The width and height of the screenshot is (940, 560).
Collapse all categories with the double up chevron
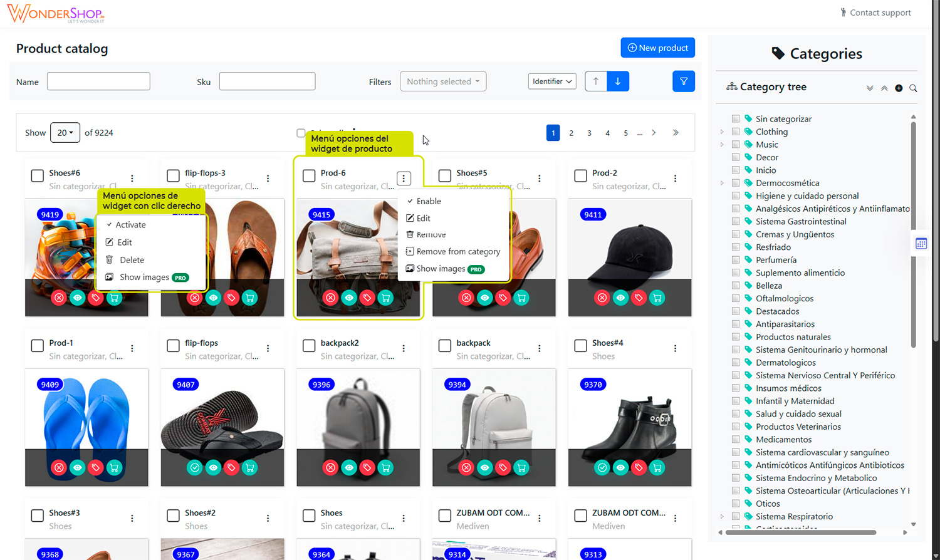coord(884,88)
